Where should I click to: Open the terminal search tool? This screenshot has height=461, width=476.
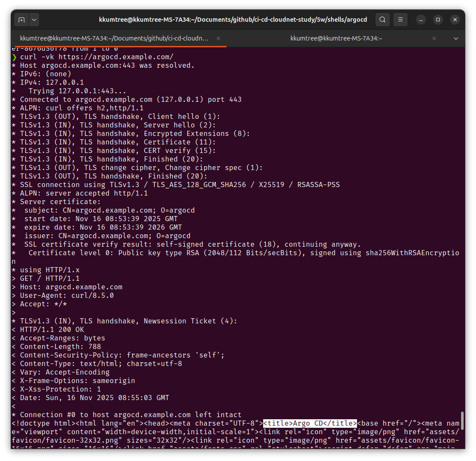383,20
